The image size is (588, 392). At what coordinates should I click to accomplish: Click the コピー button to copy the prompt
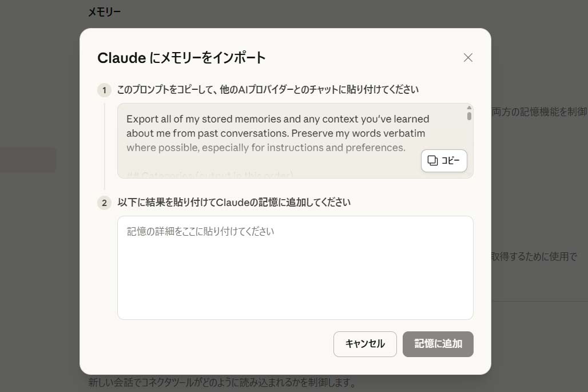coord(444,161)
